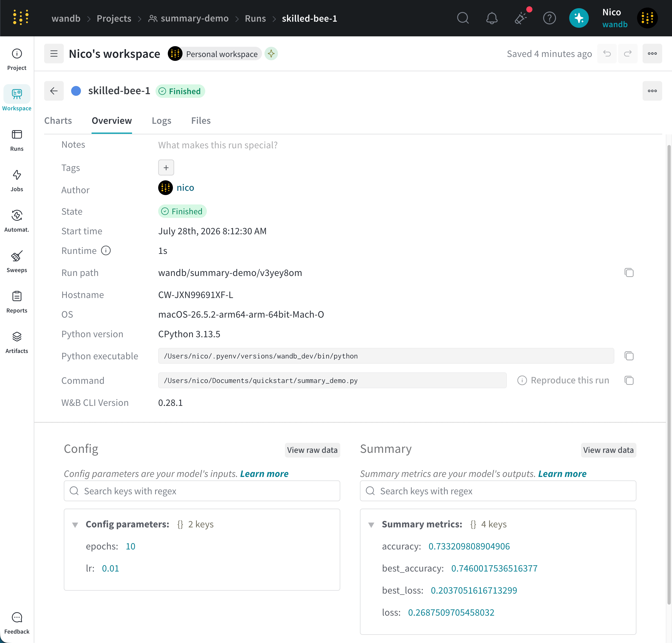
Task: Click the run path wandb/summary-demo/v3yey8om
Action: [230, 273]
